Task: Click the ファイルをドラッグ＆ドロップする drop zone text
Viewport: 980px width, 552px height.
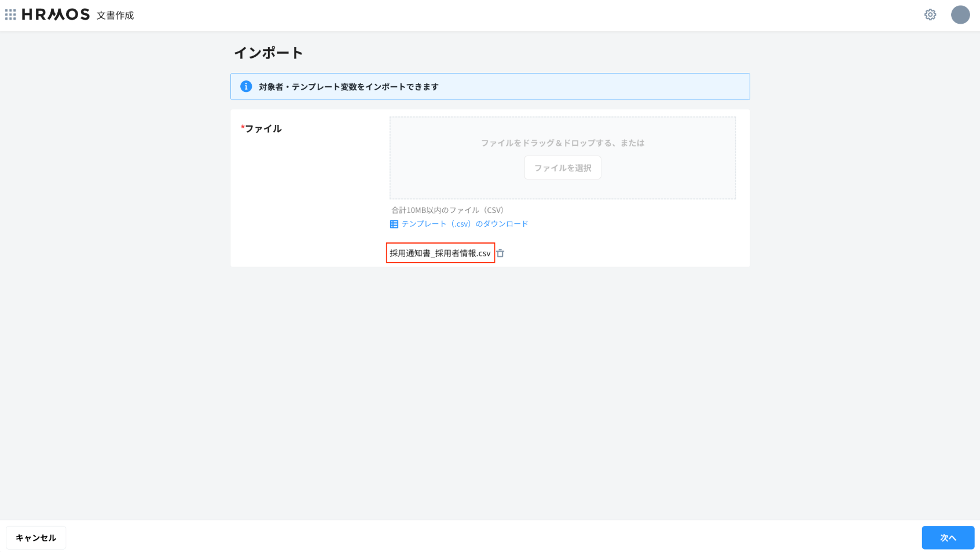Action: coord(562,143)
